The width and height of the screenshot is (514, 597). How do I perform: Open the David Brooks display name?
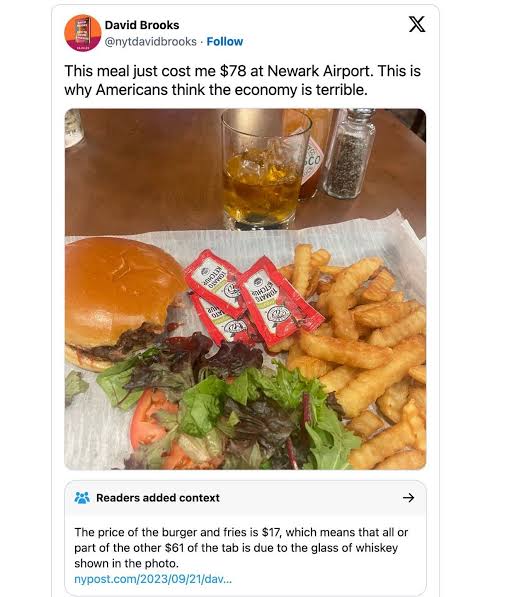tap(142, 25)
